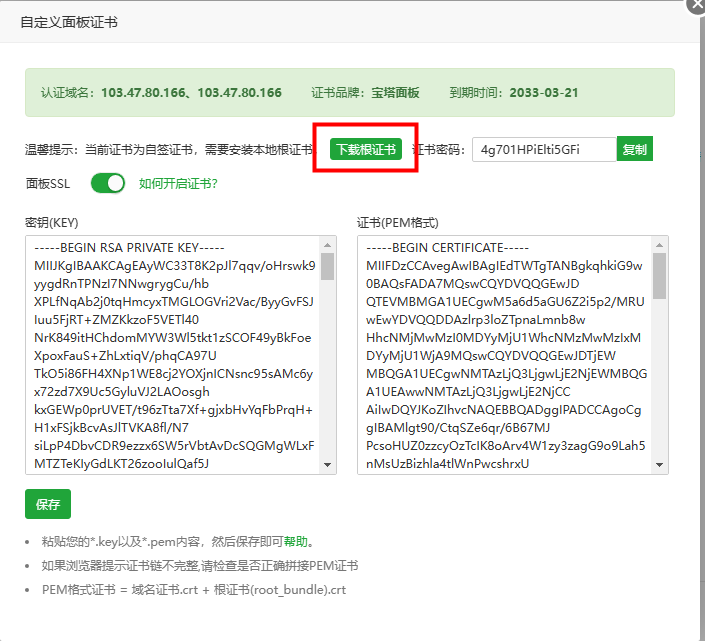
Task: Click the expiry date 2033-03-21
Action: (544, 93)
